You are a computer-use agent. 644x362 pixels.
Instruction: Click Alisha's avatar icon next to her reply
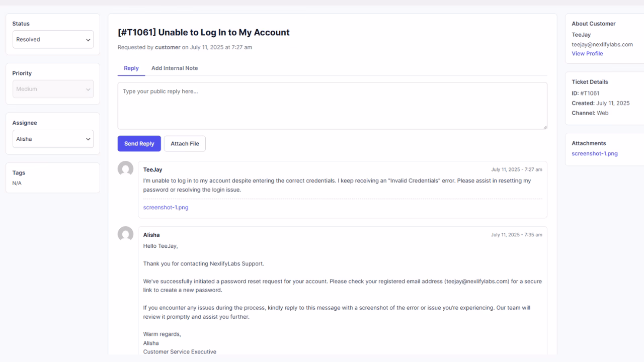pyautogui.click(x=125, y=234)
